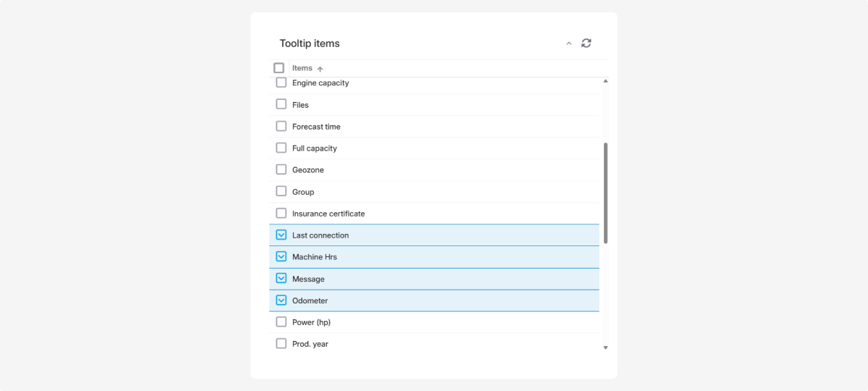Viewport: 868px width, 391px height.
Task: Check the Full capacity checkbox
Action: (281, 148)
